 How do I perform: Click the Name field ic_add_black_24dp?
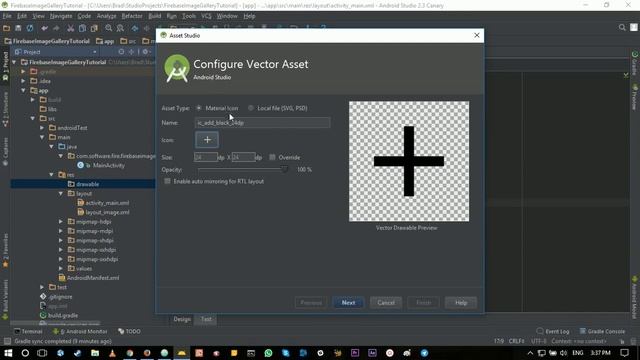[x=262, y=122]
